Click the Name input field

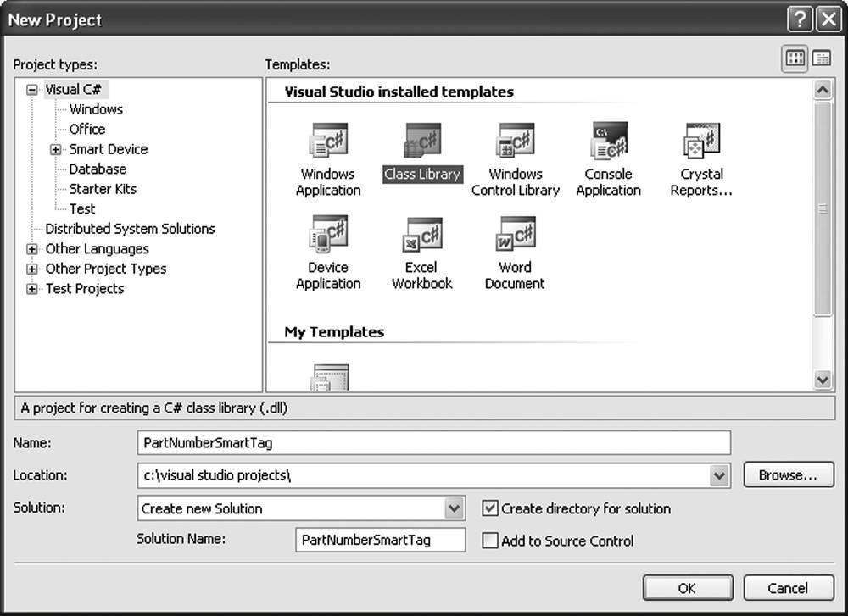tap(433, 443)
